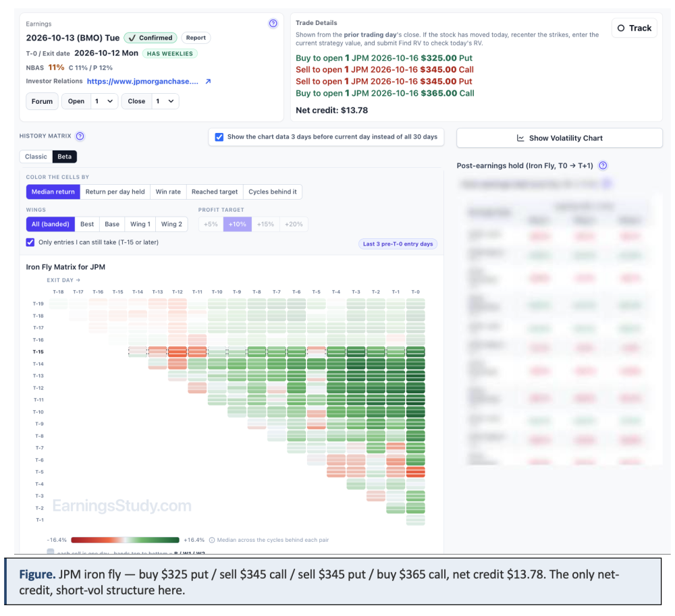Screen dimensions: 675x616
Task: Click the Net credit: $13.78 text
Action: pos(332,110)
